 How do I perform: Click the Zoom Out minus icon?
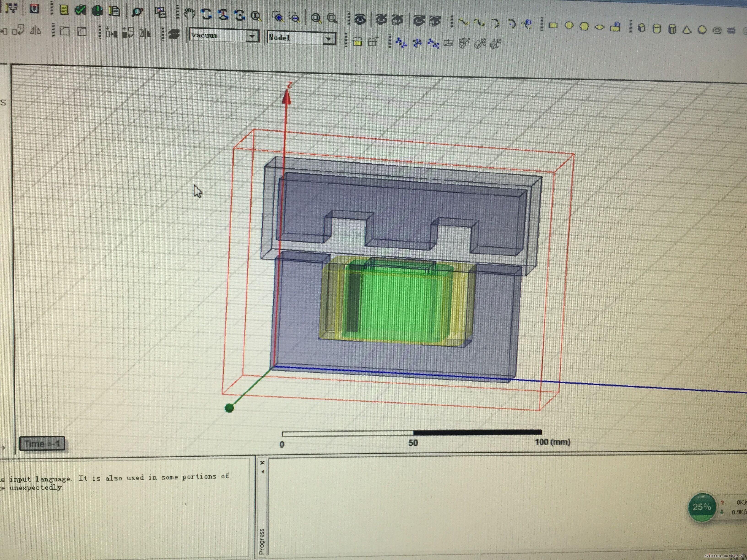tap(295, 17)
